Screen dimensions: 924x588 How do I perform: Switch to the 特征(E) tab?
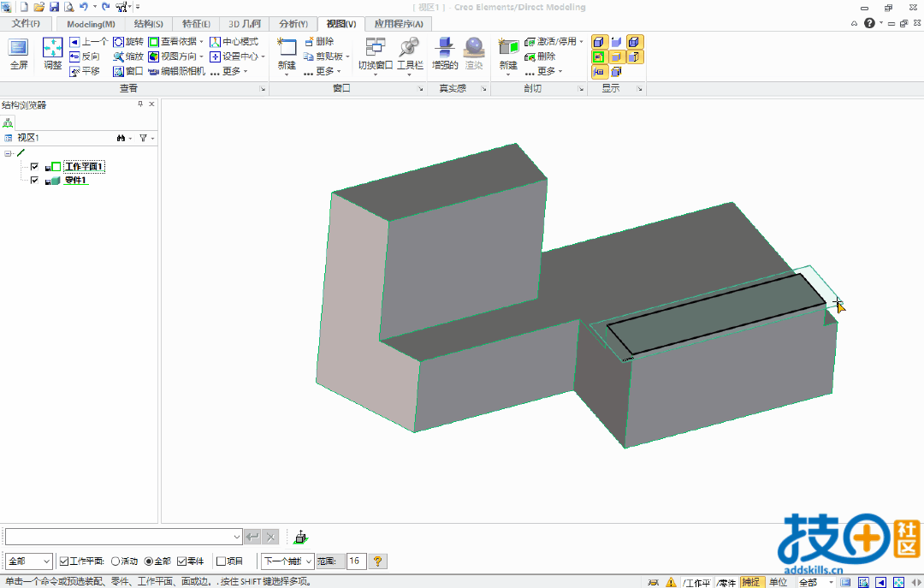[196, 24]
